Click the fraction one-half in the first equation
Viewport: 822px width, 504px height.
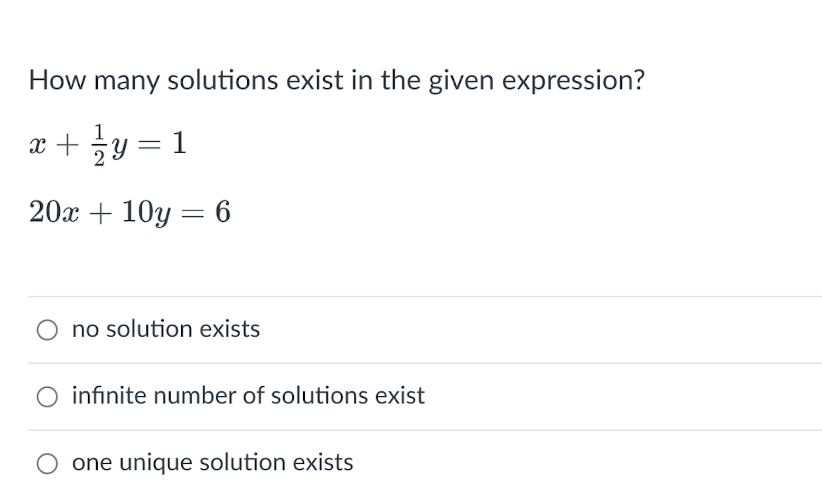[x=99, y=143]
